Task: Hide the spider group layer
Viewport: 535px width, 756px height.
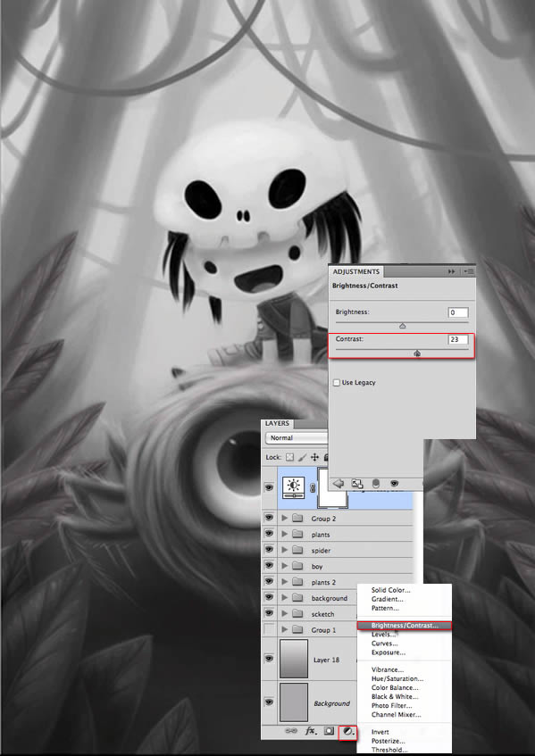Action: pyautogui.click(x=269, y=550)
